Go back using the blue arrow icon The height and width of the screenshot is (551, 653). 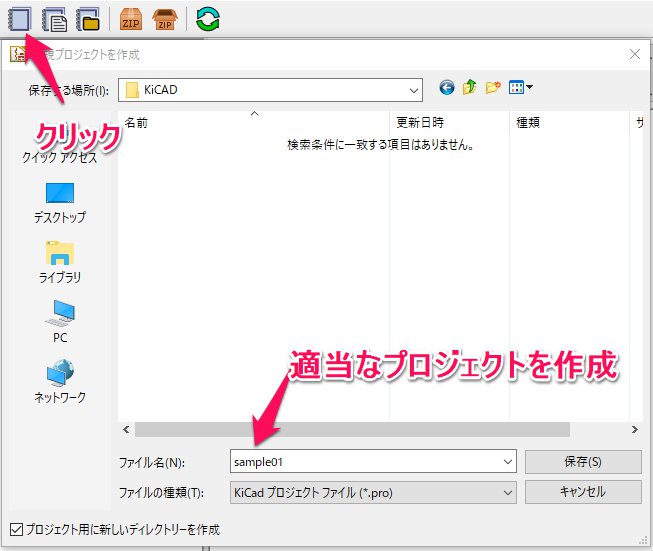point(446,89)
